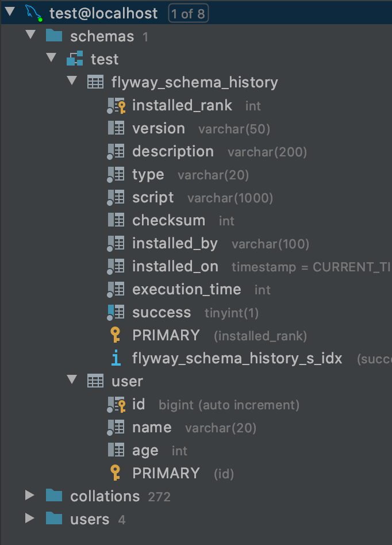Click the "1 of 8" badge
Screen dimensions: 392x545
(x=188, y=13)
